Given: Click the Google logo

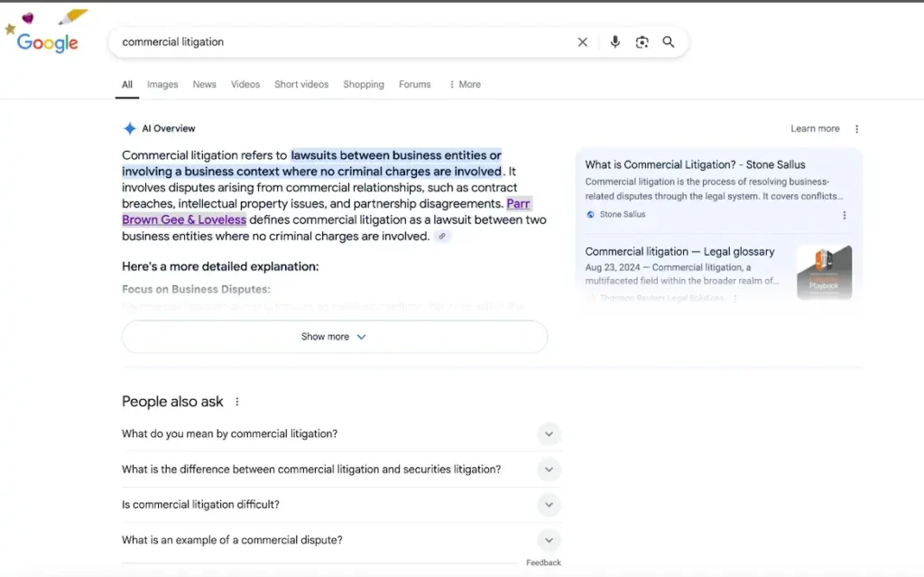Looking at the screenshot, I should pyautogui.click(x=47, y=42).
